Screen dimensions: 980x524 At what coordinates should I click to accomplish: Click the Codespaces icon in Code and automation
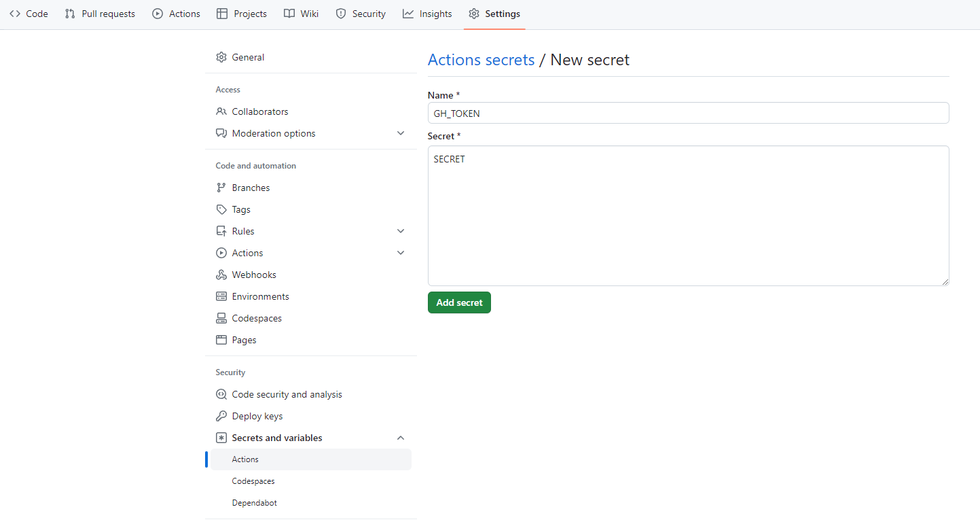click(221, 318)
